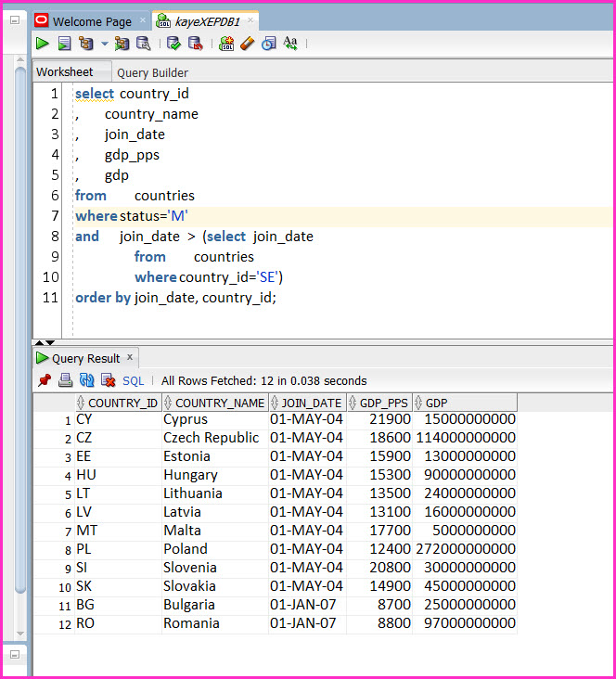Viewport: 616px width, 679px height.
Task: Click the Poland cell
Action: (x=215, y=549)
